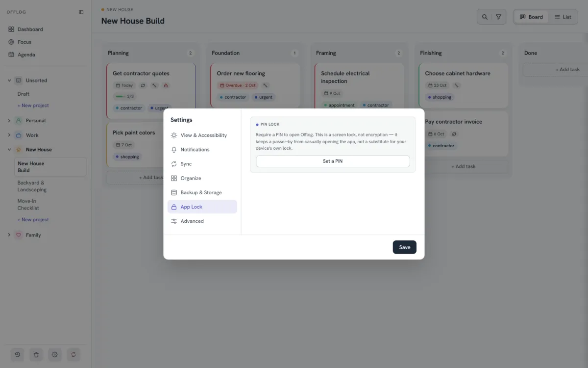Click the Overdue · 2 Oct date badge
The image size is (588, 368).
238,85
